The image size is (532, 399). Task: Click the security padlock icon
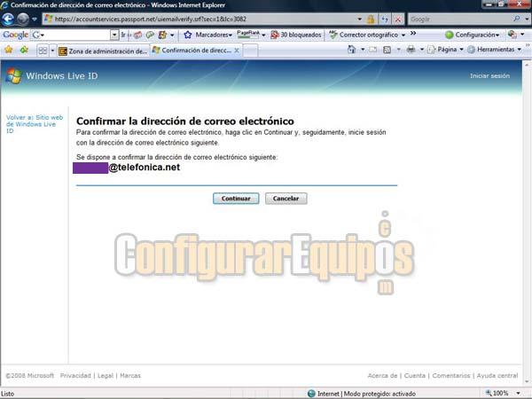(371, 20)
